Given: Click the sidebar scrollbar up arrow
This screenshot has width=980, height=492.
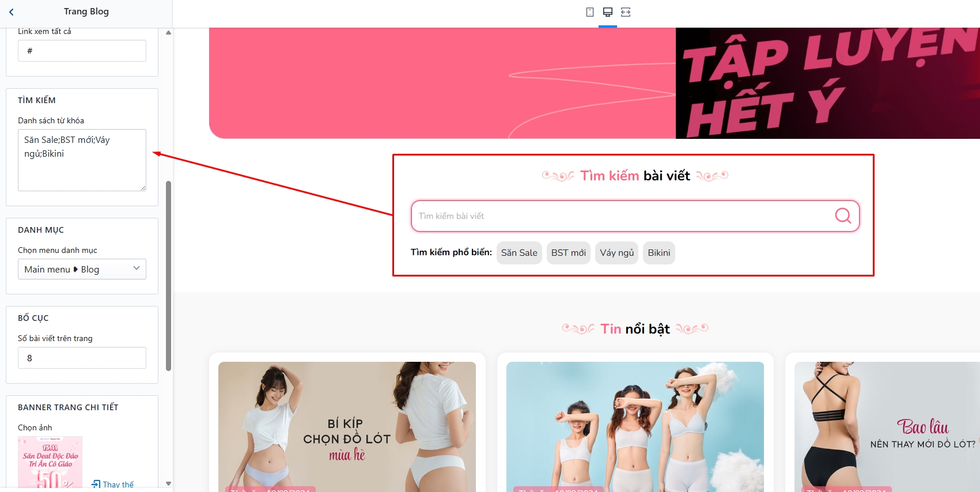Looking at the screenshot, I should tap(168, 32).
